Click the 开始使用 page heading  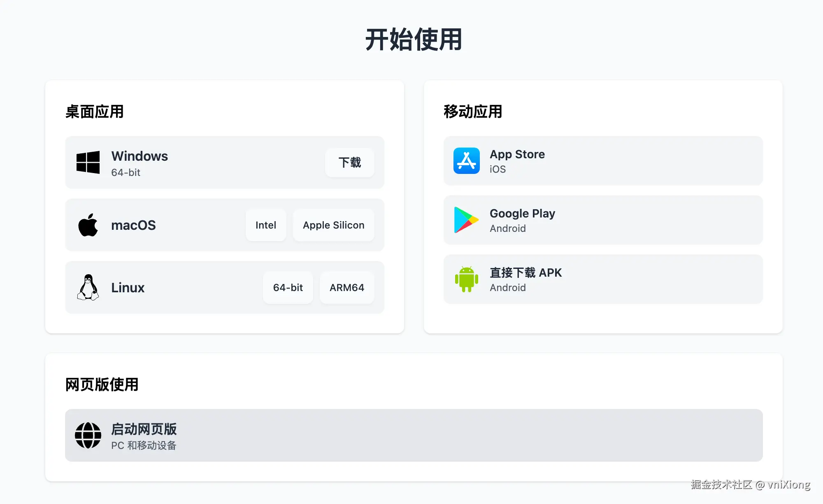(414, 40)
